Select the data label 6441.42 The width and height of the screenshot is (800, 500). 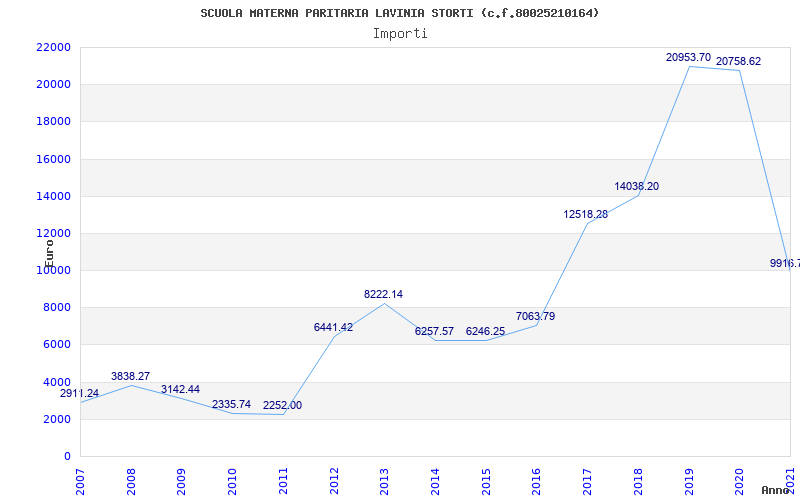click(333, 328)
